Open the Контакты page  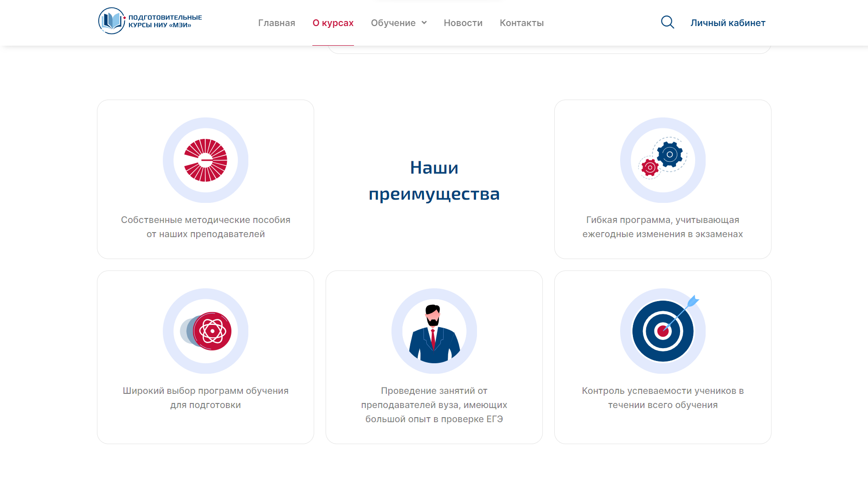(522, 23)
